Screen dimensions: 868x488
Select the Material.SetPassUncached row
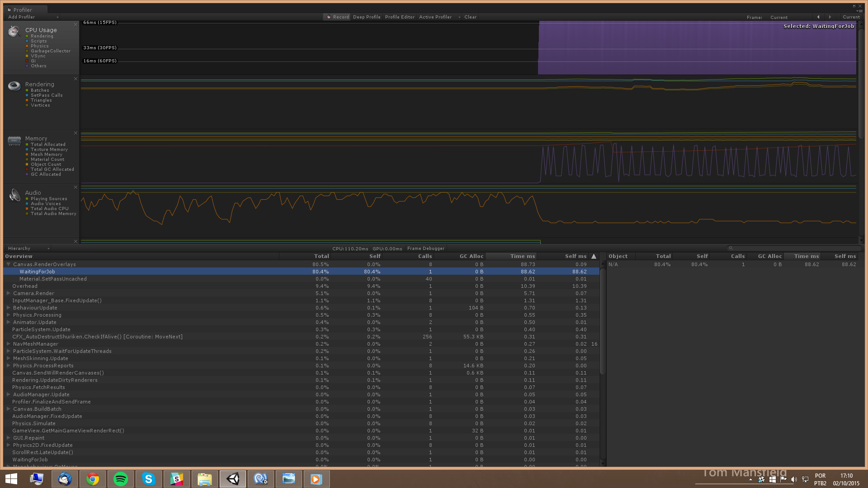[x=302, y=279]
